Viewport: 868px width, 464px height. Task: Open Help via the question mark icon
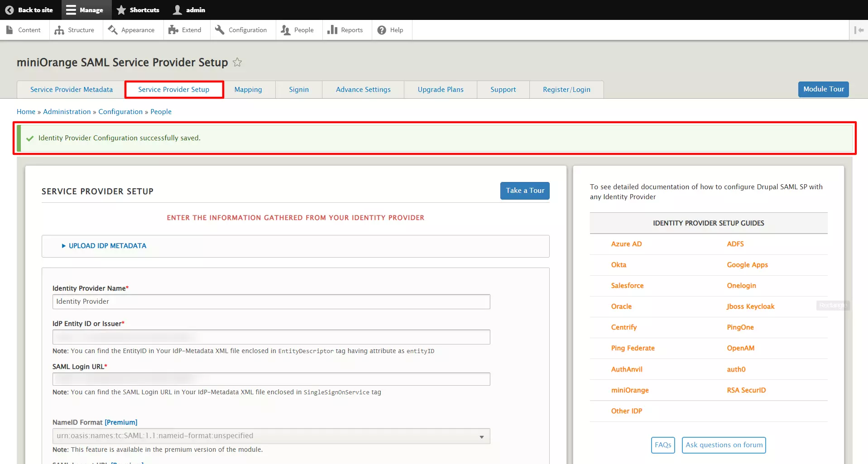[x=382, y=30]
